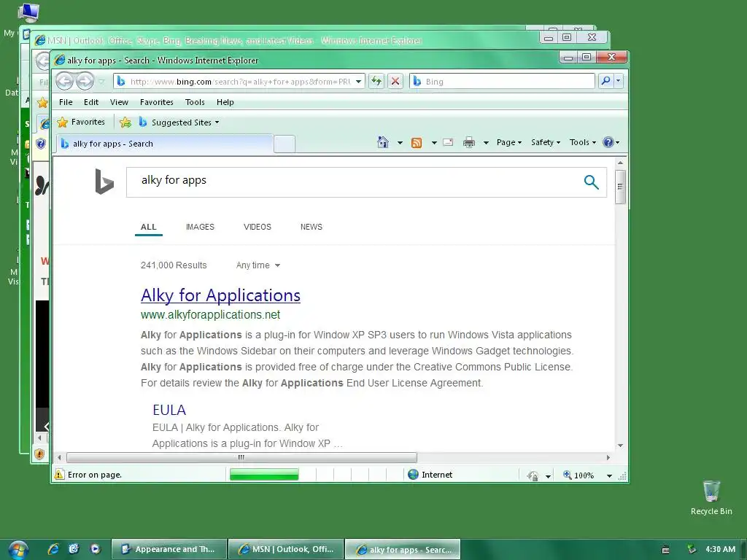Screen dimensions: 747x560
Task: Click inside the Bing toolbar search box
Action: pyautogui.click(x=503, y=82)
